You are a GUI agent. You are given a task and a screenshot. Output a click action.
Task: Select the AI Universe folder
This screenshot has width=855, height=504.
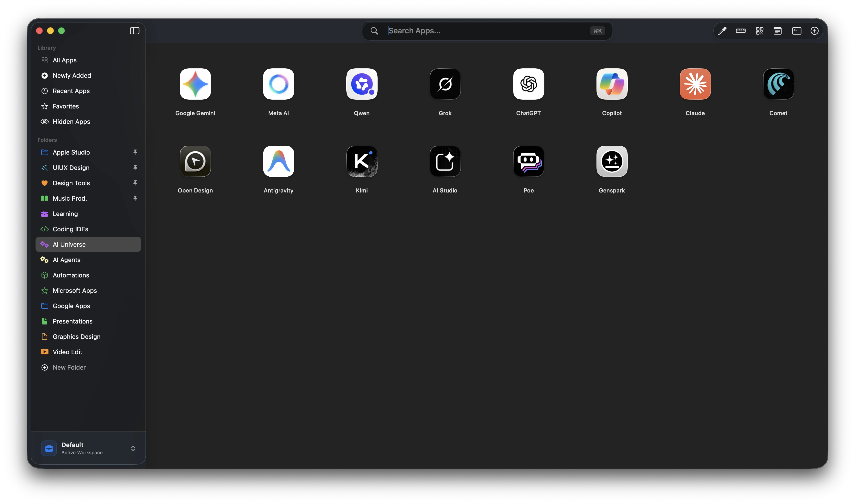[x=88, y=244]
